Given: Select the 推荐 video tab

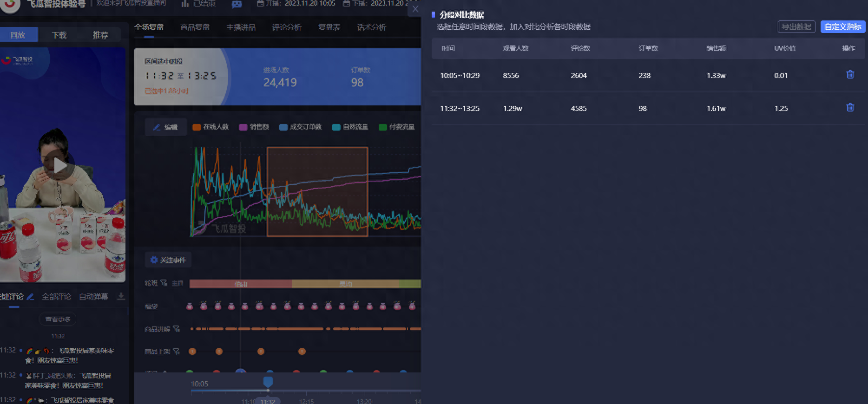Looking at the screenshot, I should 100,35.
